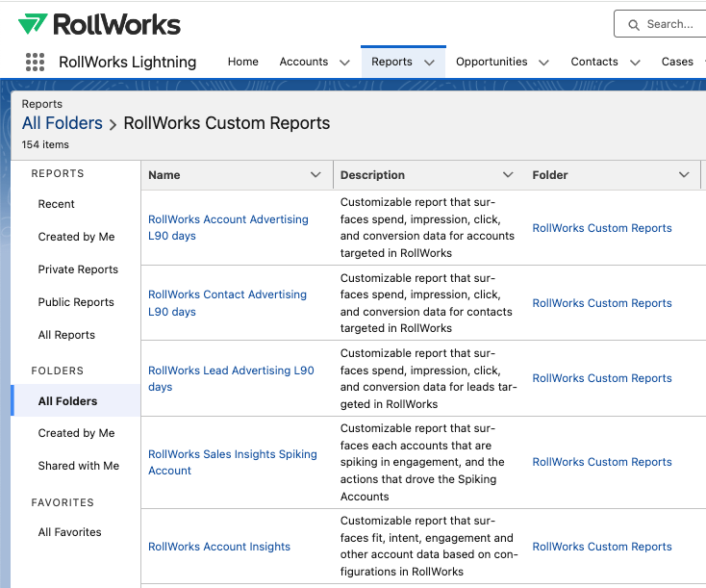Switch to the Cases tab

(677, 62)
